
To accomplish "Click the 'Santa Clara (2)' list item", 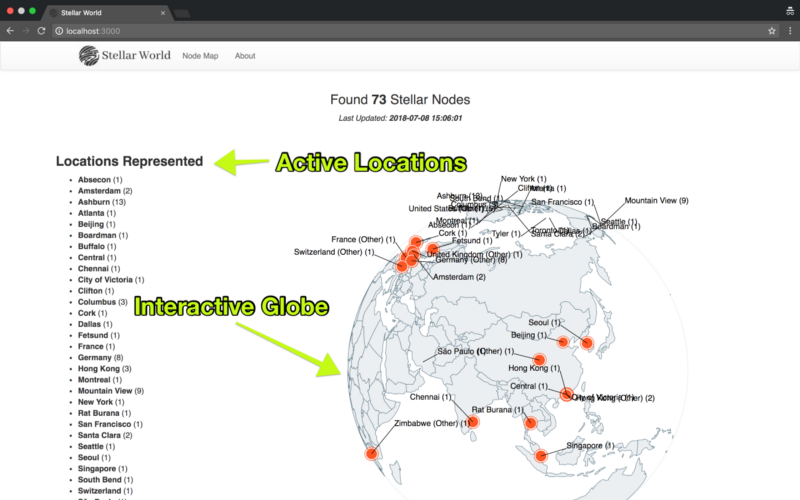I will click(105, 436).
